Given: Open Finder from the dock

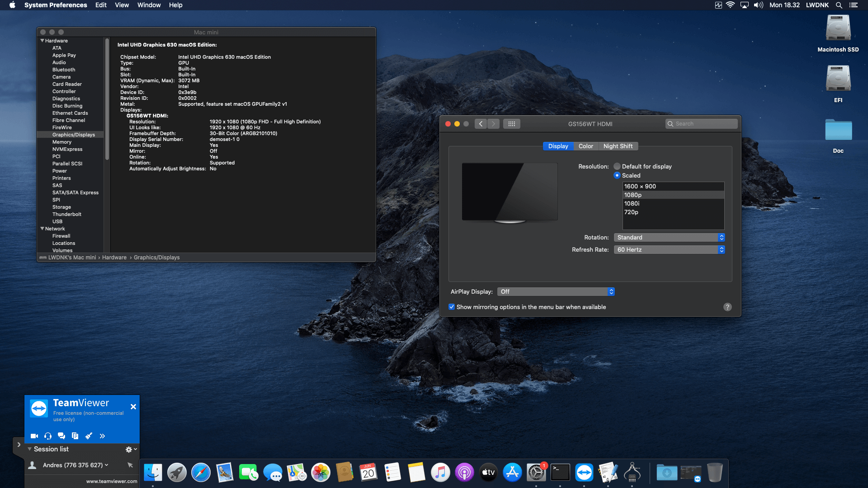Looking at the screenshot, I should point(153,473).
